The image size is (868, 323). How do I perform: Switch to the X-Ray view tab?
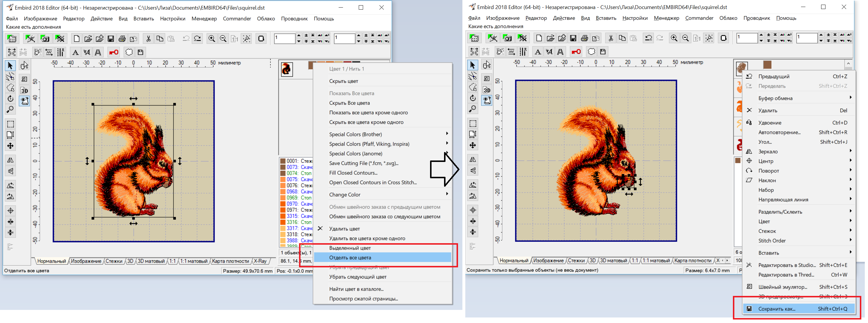pyautogui.click(x=260, y=261)
